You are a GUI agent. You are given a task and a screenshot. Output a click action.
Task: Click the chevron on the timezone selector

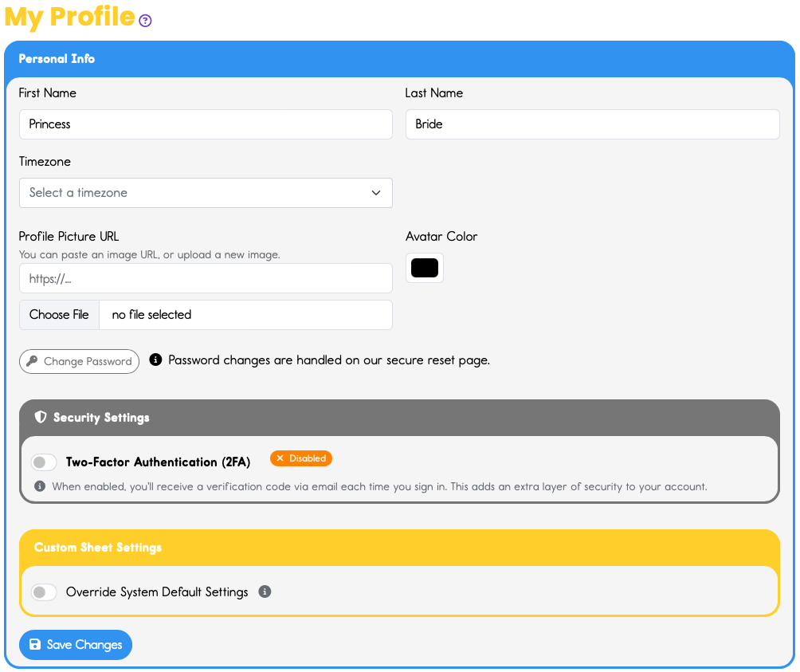(375, 192)
